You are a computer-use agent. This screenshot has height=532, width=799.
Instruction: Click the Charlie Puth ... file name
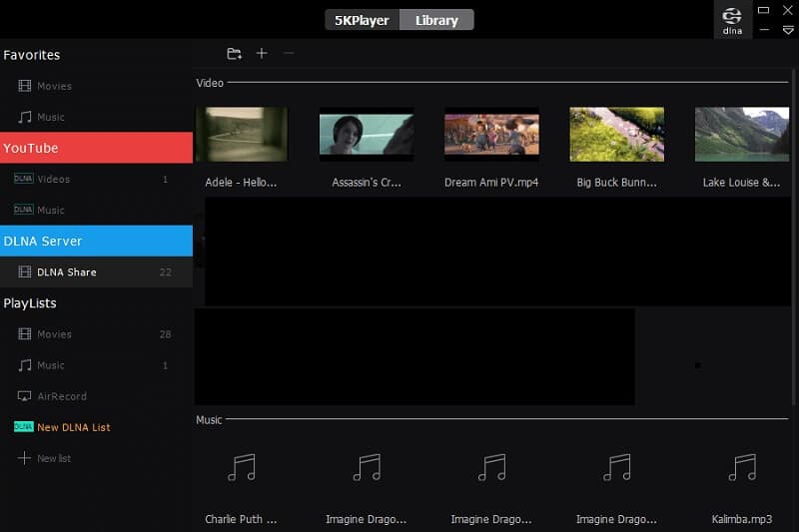[x=241, y=519]
